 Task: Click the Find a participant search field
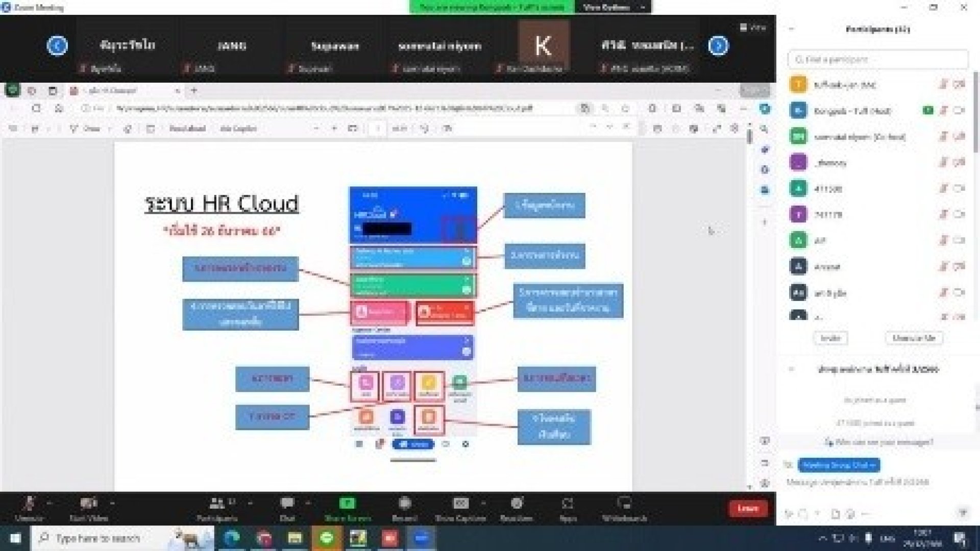(x=878, y=60)
